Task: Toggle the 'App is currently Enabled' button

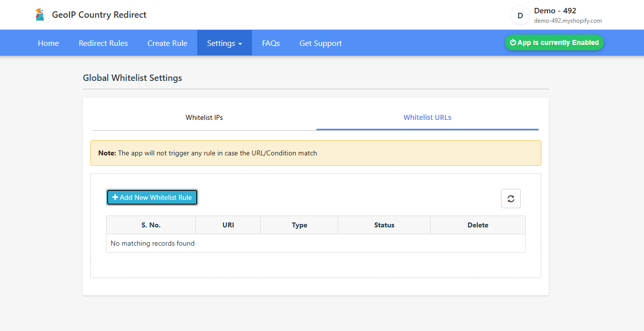Action: 554,43
